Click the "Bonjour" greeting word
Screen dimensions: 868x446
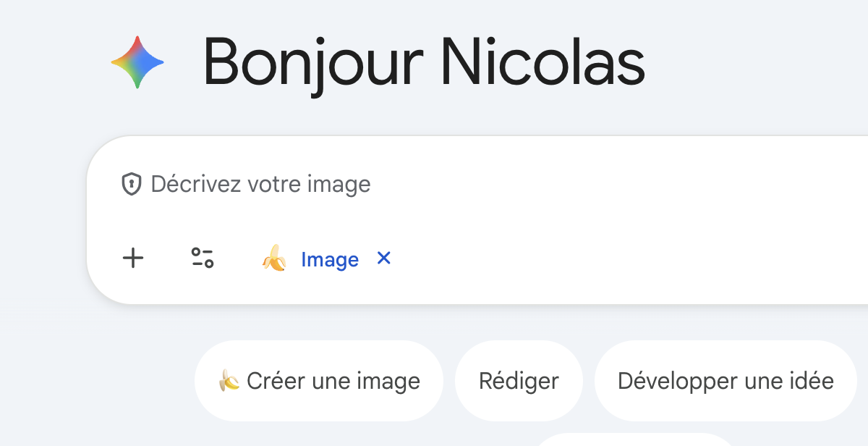312,62
